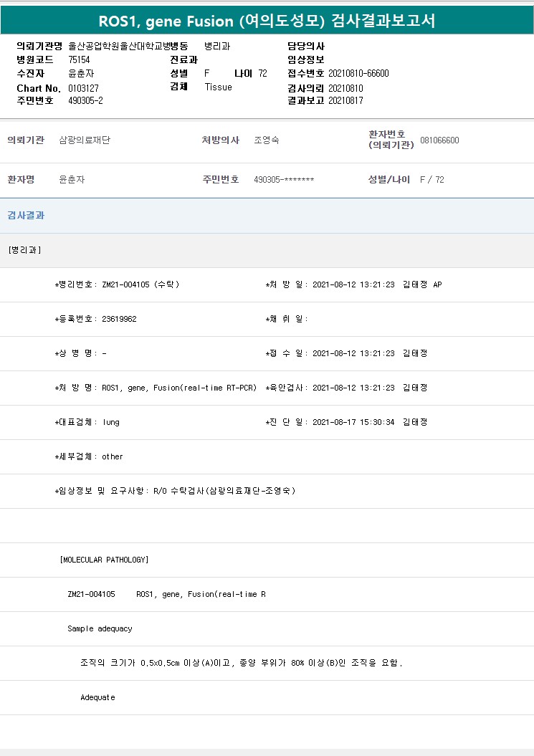Screen dimensions: 534x756
Task: Select the [MOLECULAR PATHOLOGY] heading
Action: [x=104, y=560]
